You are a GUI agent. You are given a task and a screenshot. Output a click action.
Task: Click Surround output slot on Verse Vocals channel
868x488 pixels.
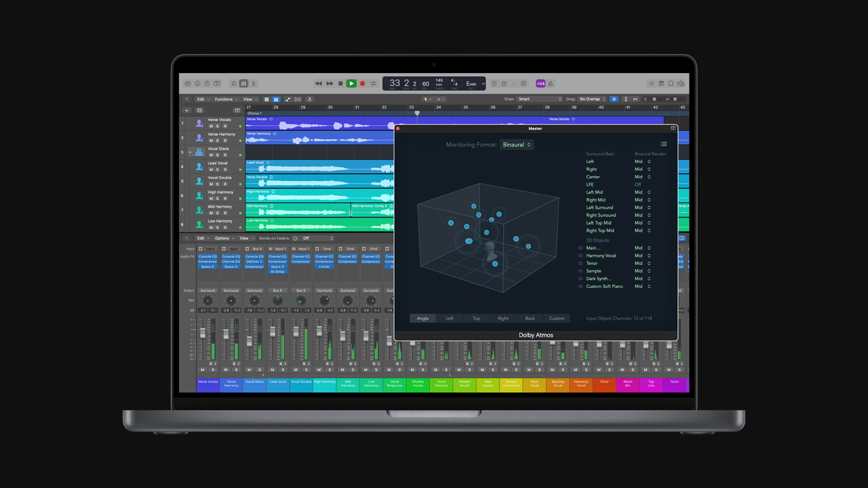[208, 290]
